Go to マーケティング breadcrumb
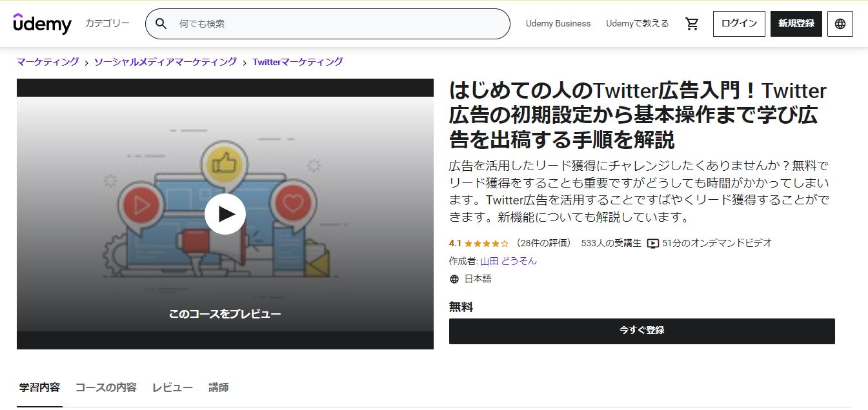This screenshot has height=410, width=868. pos(48,62)
